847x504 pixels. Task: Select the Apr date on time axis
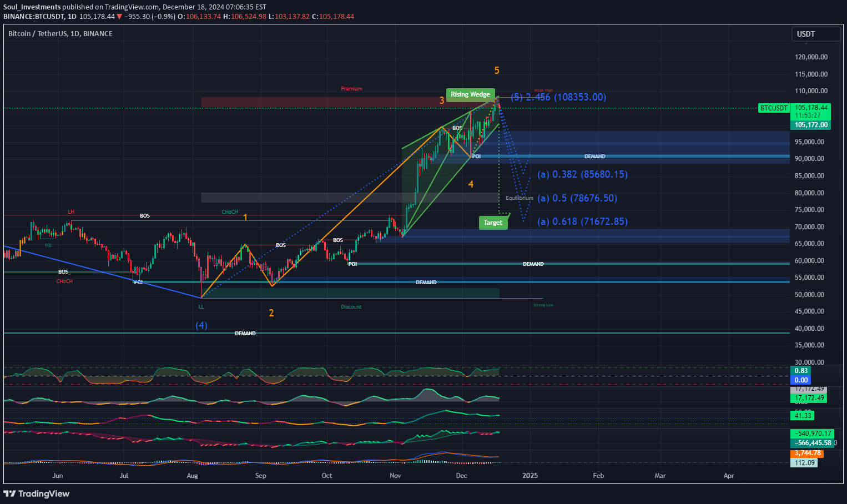(729, 476)
